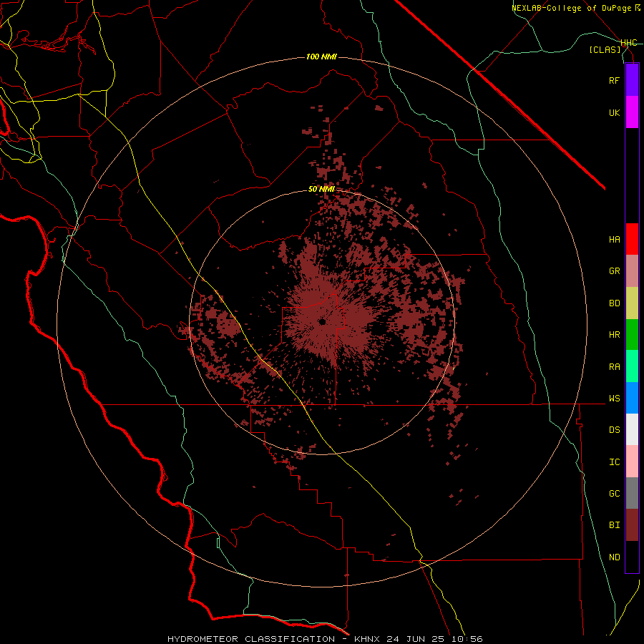Click the UK legend label

click(x=614, y=112)
